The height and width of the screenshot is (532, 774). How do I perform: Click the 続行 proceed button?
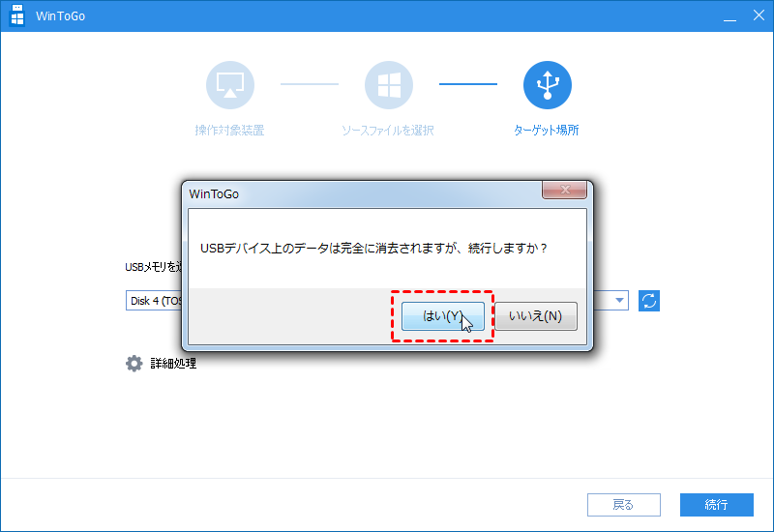pos(717,505)
